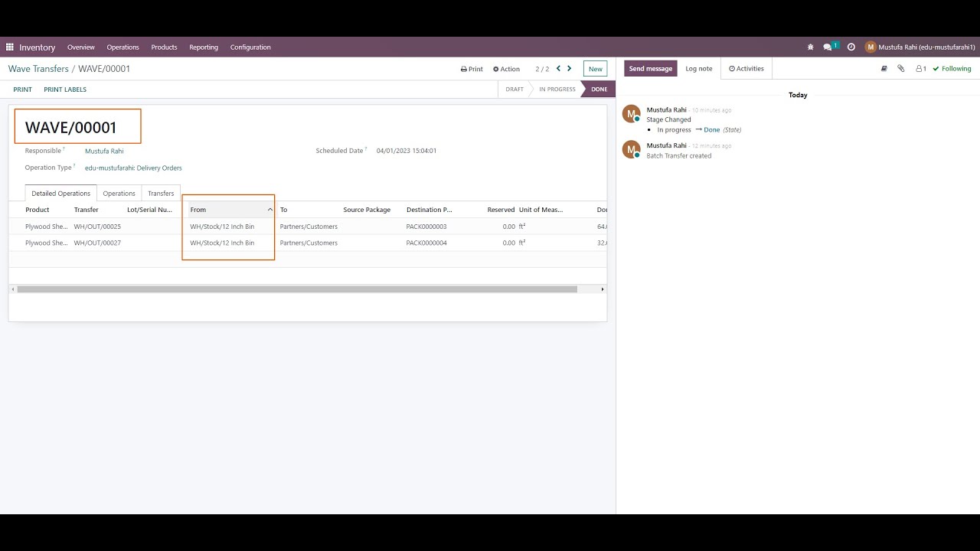The height and width of the screenshot is (551, 980).
Task: Sort by the Transfer column header
Action: 87,210
